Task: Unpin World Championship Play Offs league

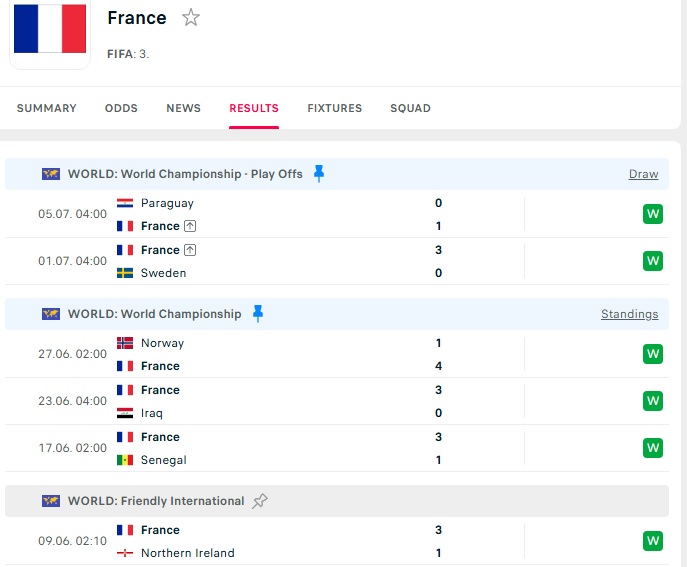Action: click(319, 174)
